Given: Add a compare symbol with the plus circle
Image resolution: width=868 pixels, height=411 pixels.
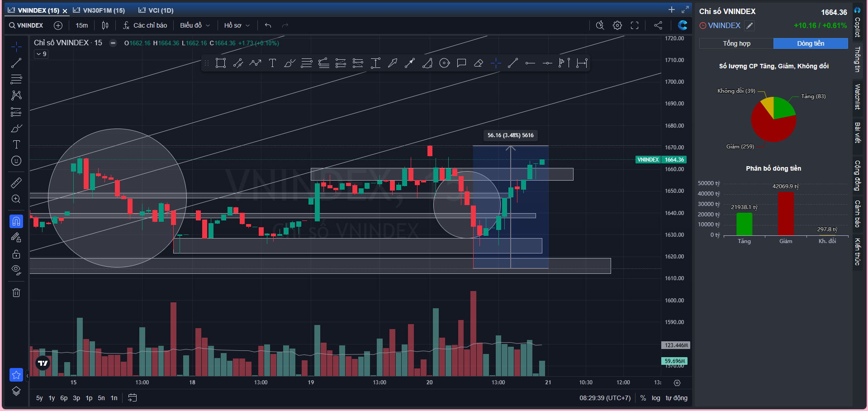Looking at the screenshot, I should [x=58, y=25].
